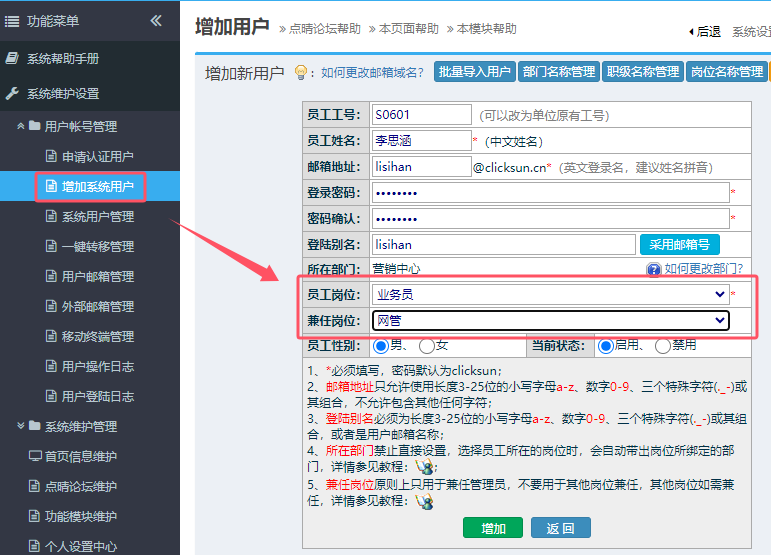The height and width of the screenshot is (555, 771).
Task: Open the 系统帮助手册 book icon item
Action: point(12,59)
